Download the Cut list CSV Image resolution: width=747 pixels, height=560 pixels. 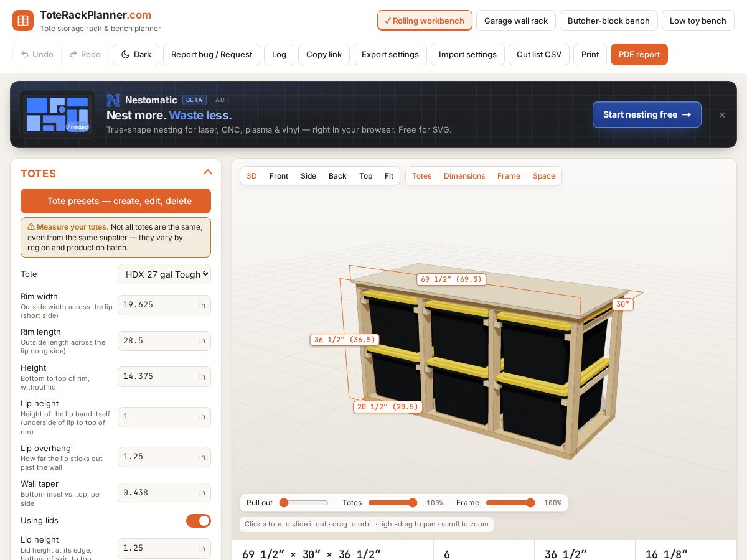(x=539, y=54)
